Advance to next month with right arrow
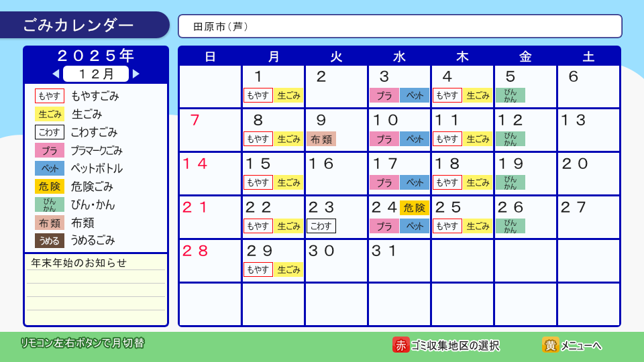Screen dimensions: 644x362 [x=136, y=74]
